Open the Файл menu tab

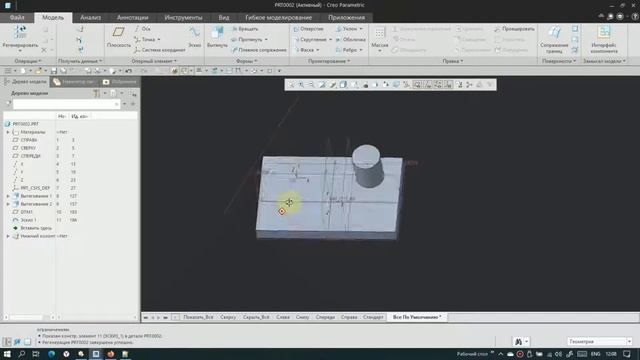[x=17, y=18]
